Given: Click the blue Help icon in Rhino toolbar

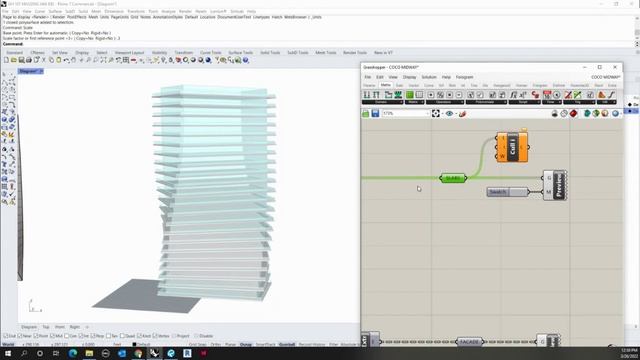Looking at the screenshot, I should [x=246, y=60].
